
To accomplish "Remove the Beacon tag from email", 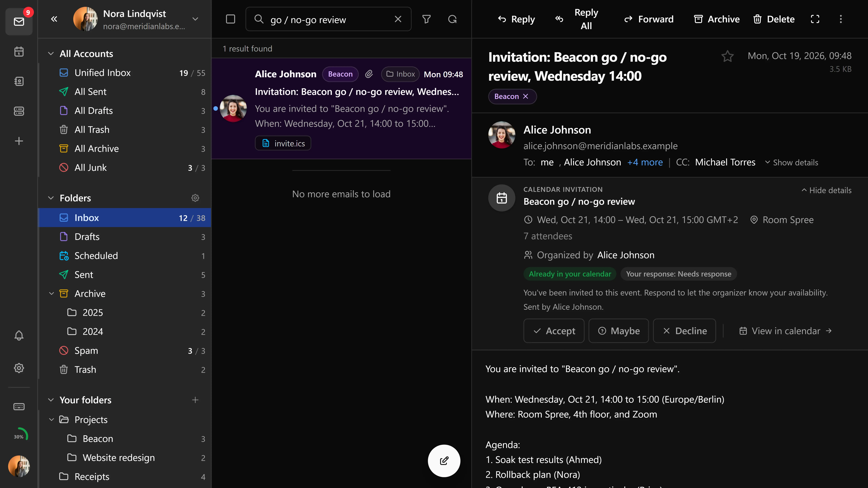I will 525,96.
